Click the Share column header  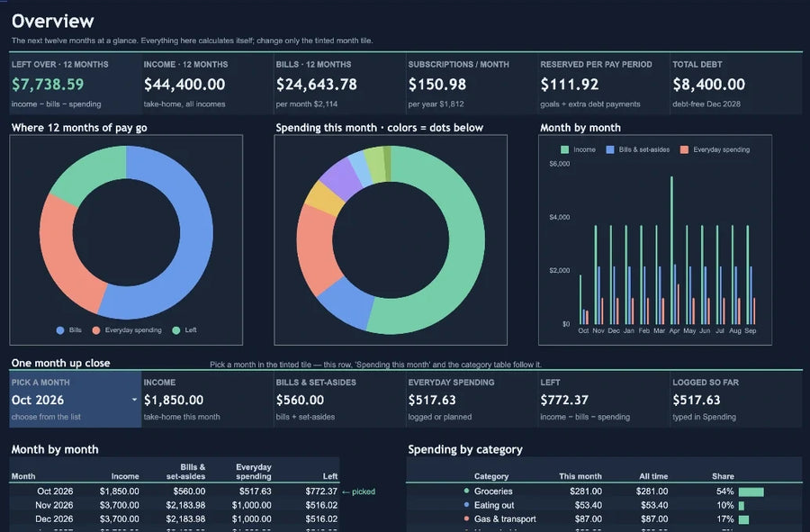click(x=723, y=476)
